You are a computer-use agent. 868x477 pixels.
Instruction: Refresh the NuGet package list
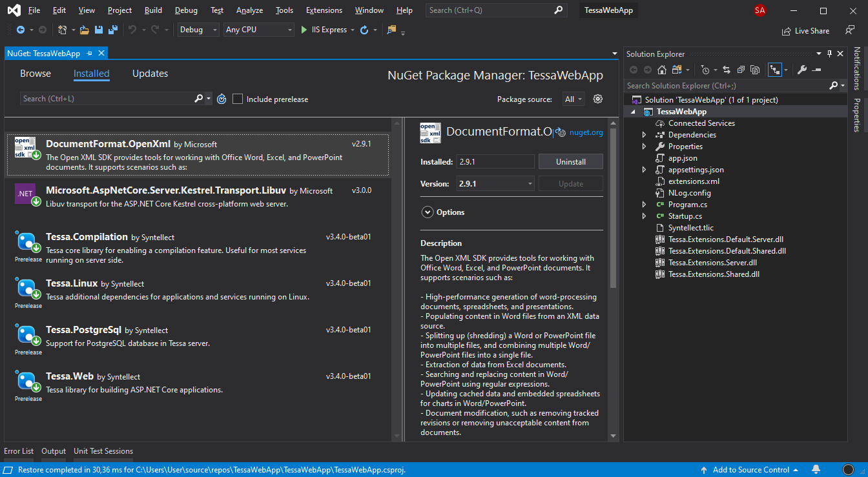[x=222, y=99]
